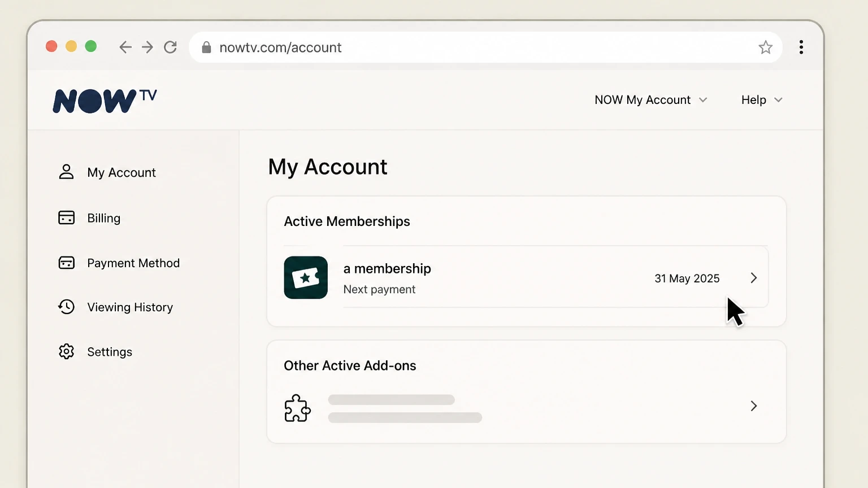
Task: Go back with the browser back arrow
Action: click(x=125, y=47)
